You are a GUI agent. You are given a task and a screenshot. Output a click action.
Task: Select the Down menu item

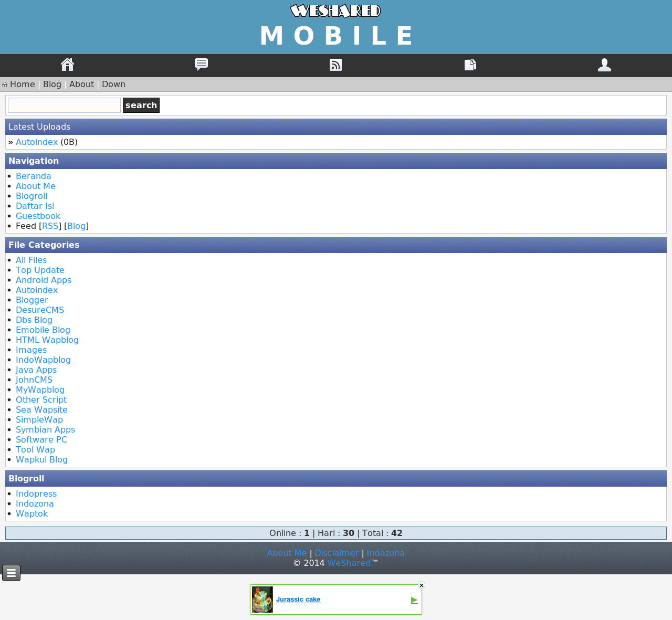pyautogui.click(x=113, y=85)
